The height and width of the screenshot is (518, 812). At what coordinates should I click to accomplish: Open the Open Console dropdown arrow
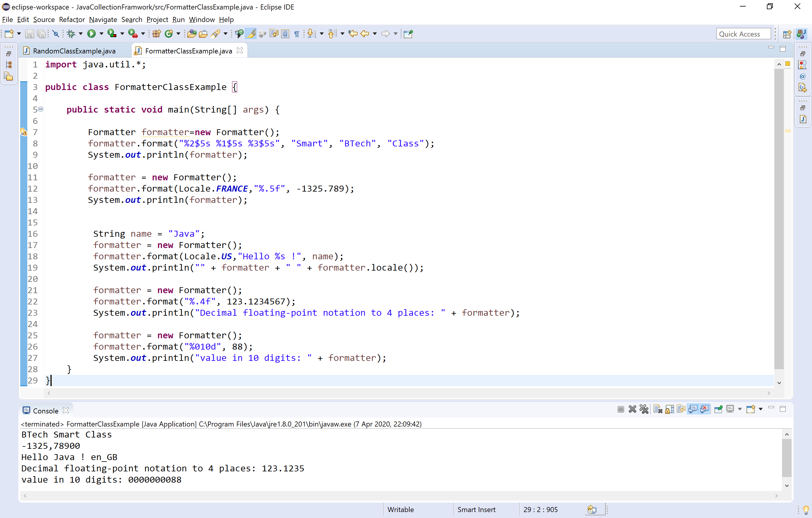(x=760, y=409)
